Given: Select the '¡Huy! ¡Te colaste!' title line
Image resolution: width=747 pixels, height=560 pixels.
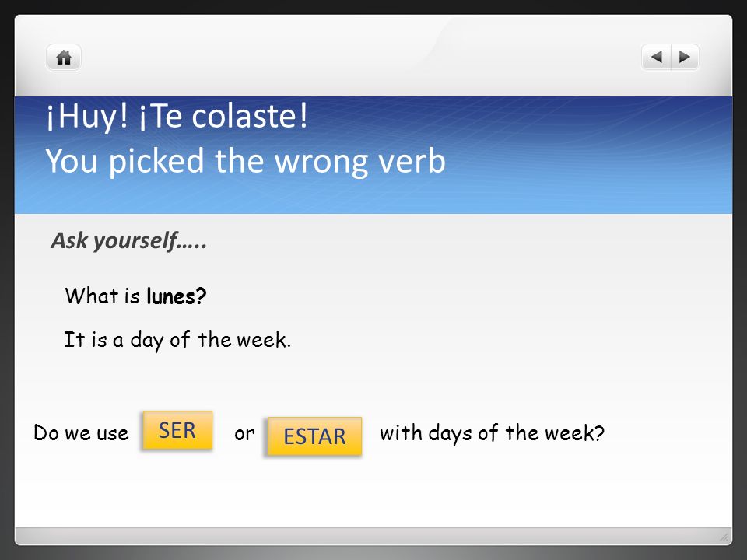Looking at the screenshot, I should pyautogui.click(x=177, y=116).
